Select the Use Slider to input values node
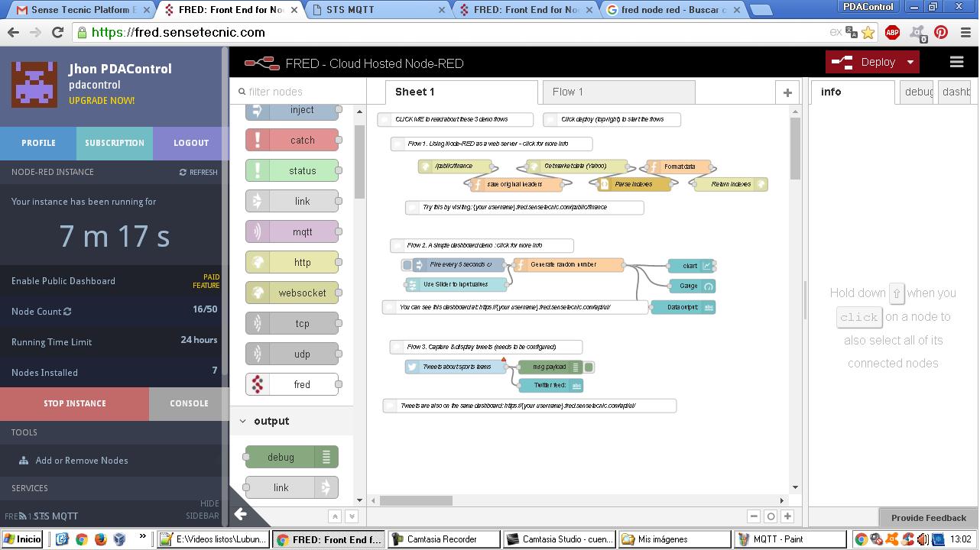Image resolution: width=980 pixels, height=550 pixels. click(x=456, y=285)
